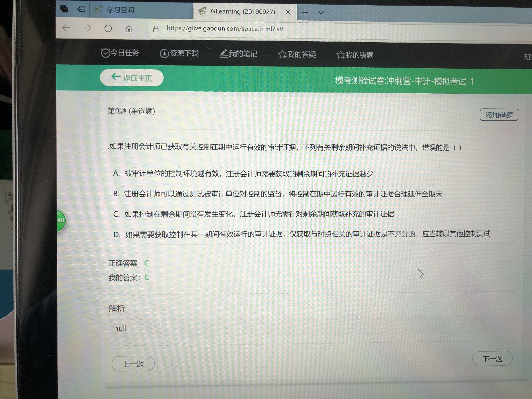Open the tab manager icon

[64, 9]
